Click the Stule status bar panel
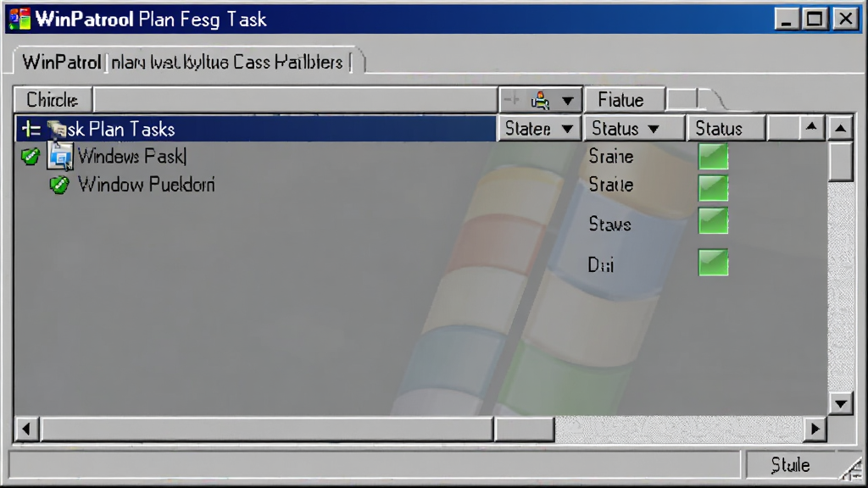The width and height of the screenshot is (868, 488). [x=791, y=465]
